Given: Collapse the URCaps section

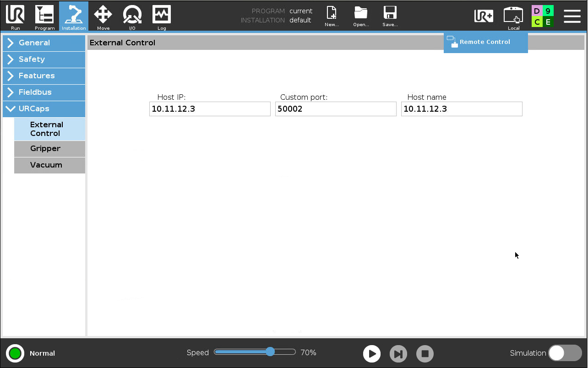Looking at the screenshot, I should 44,109.
